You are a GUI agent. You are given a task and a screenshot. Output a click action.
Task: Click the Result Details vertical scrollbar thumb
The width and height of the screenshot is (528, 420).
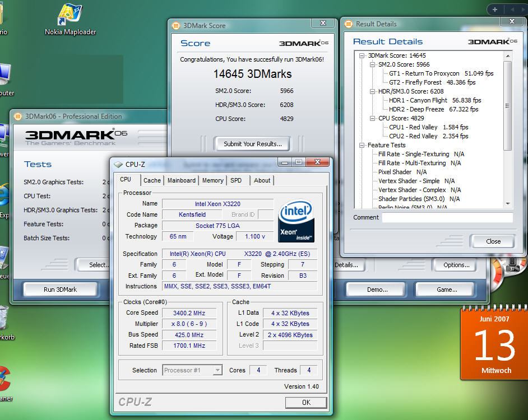point(508,105)
